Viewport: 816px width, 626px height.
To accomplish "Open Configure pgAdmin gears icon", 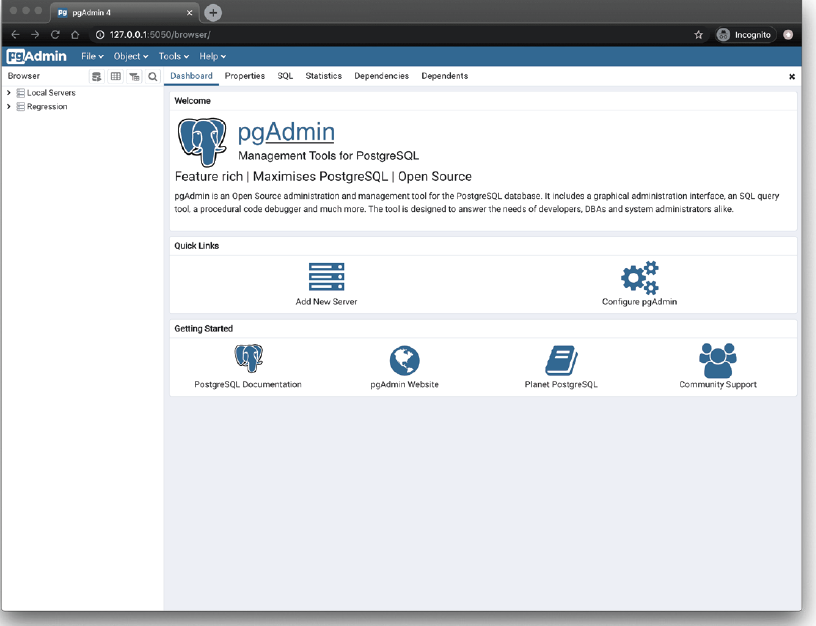I will pyautogui.click(x=639, y=277).
